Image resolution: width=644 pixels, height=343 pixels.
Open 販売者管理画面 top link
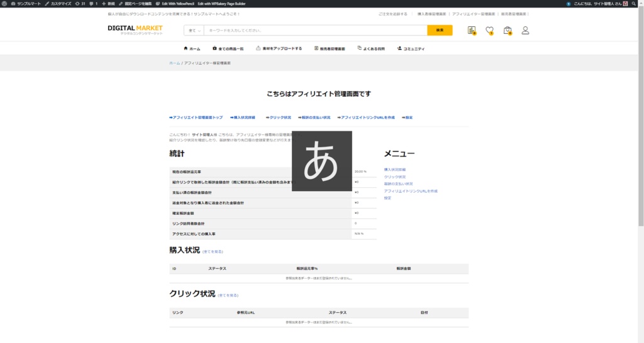513,14
